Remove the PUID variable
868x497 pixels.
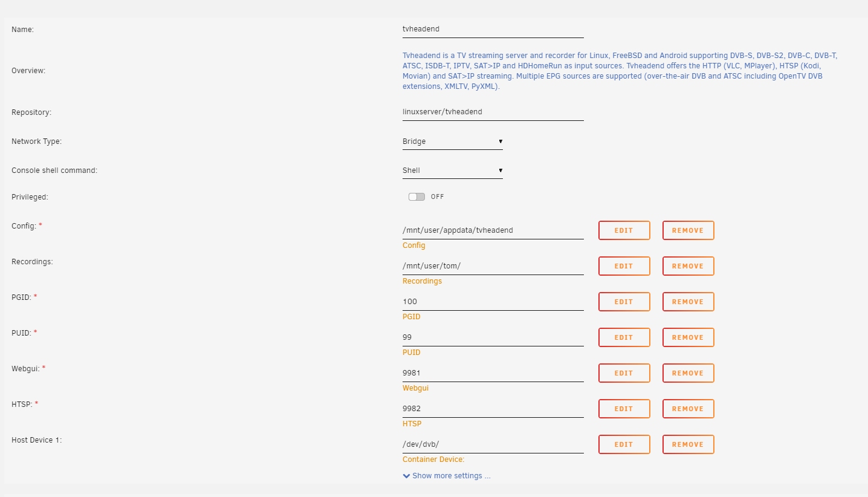(x=688, y=337)
